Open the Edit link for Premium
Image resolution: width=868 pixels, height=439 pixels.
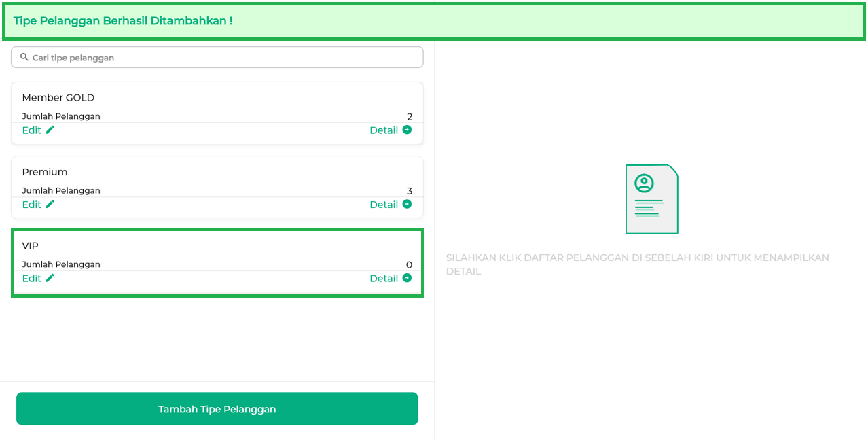(32, 205)
